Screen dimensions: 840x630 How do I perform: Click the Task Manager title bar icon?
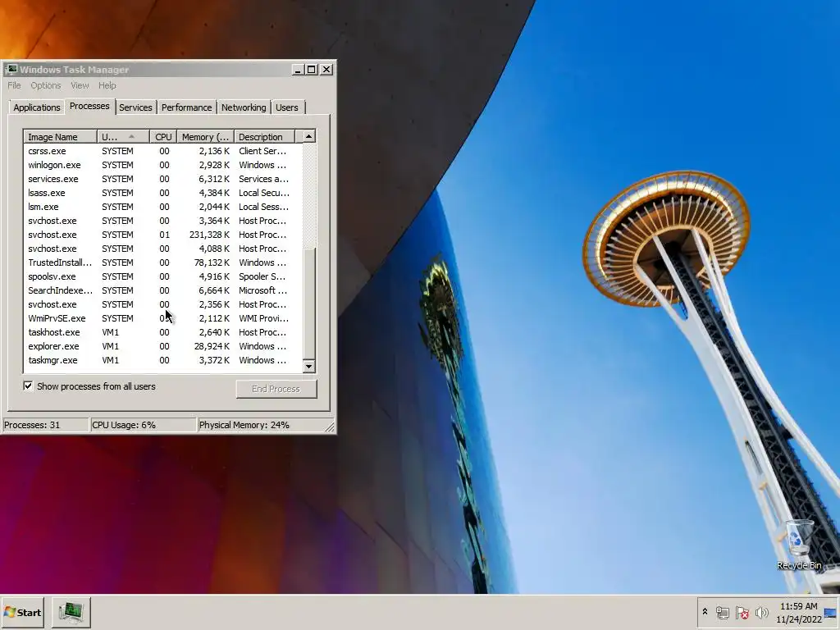point(11,69)
